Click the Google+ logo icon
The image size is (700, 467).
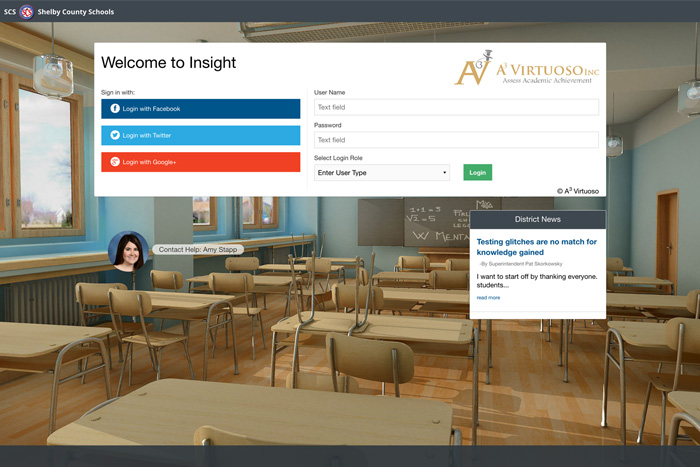[115, 162]
